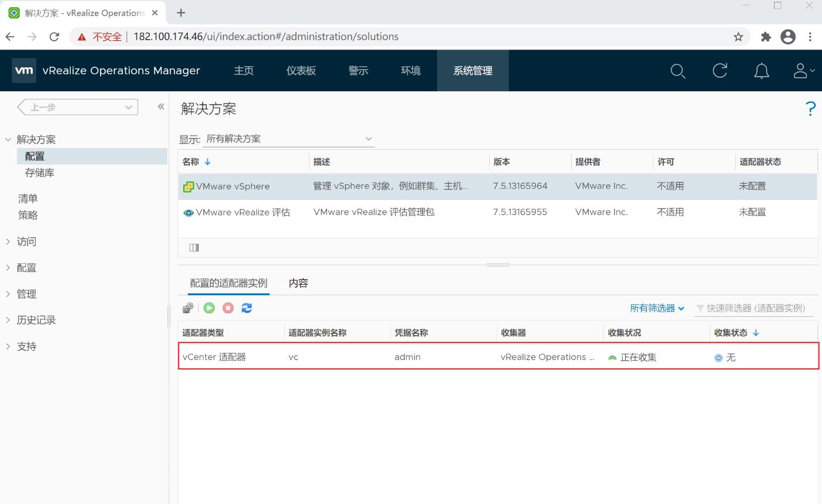Click the header refresh icon

click(x=720, y=71)
